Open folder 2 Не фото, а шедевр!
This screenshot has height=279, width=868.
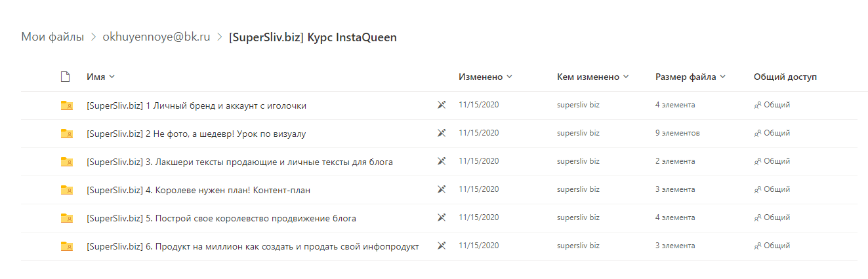tap(196, 134)
